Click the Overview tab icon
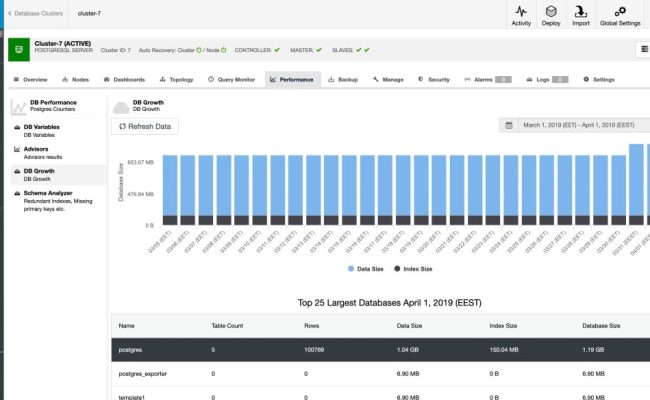 pyautogui.click(x=16, y=79)
